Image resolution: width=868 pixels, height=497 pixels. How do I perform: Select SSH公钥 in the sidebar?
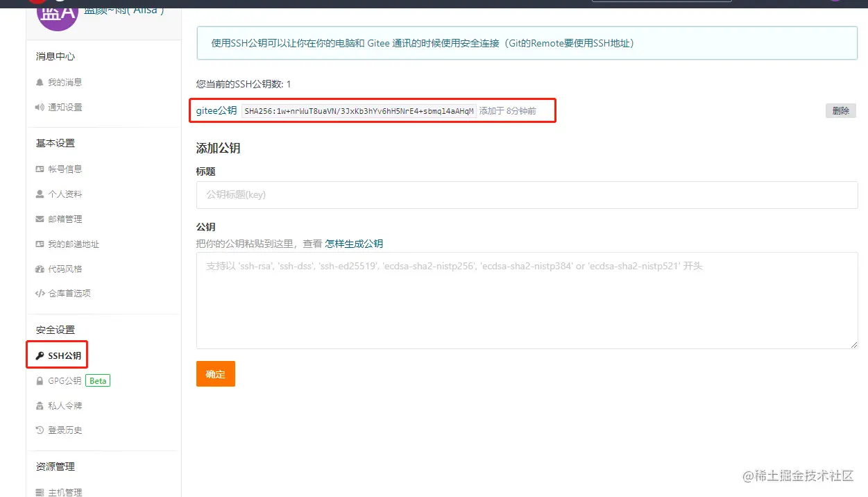click(64, 355)
